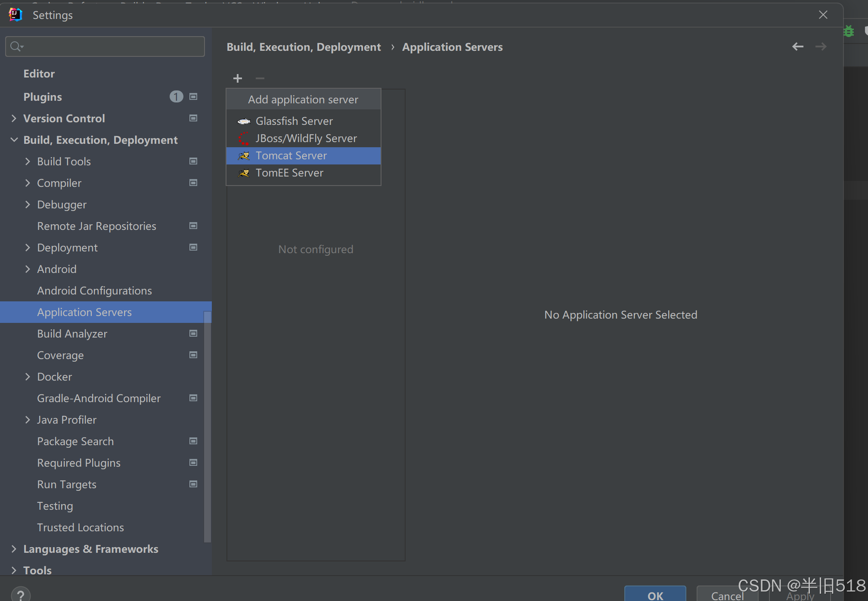The image size is (868, 601).
Task: Choose Glassfish Server from the popup
Action: coord(304,121)
